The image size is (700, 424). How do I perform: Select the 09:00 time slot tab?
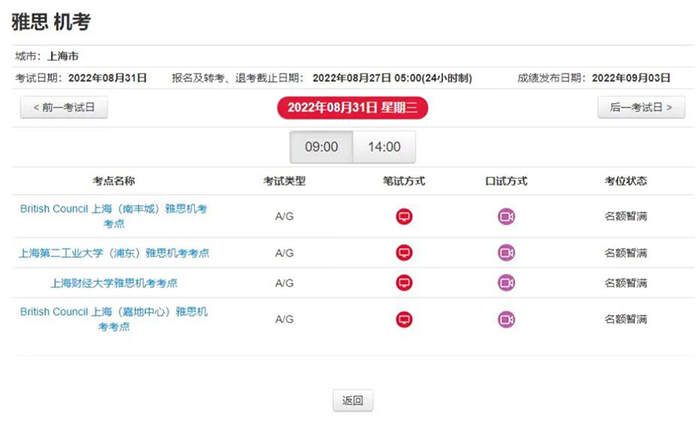click(x=321, y=147)
